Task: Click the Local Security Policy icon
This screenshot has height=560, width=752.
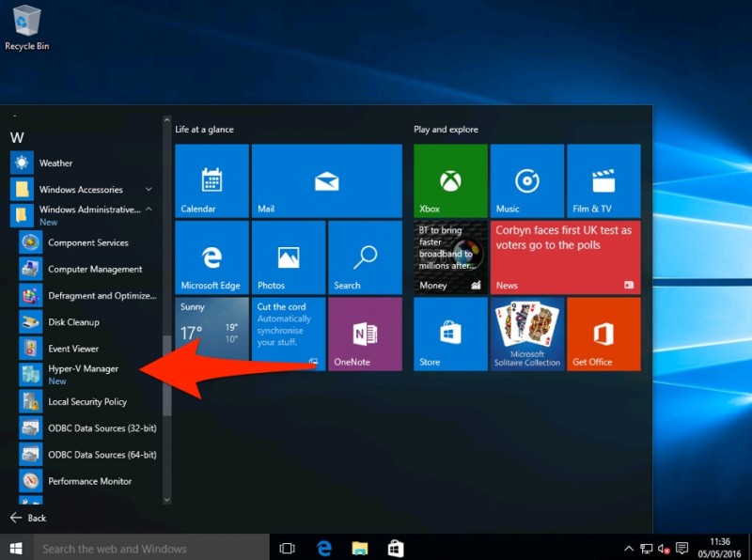Action: coord(31,402)
